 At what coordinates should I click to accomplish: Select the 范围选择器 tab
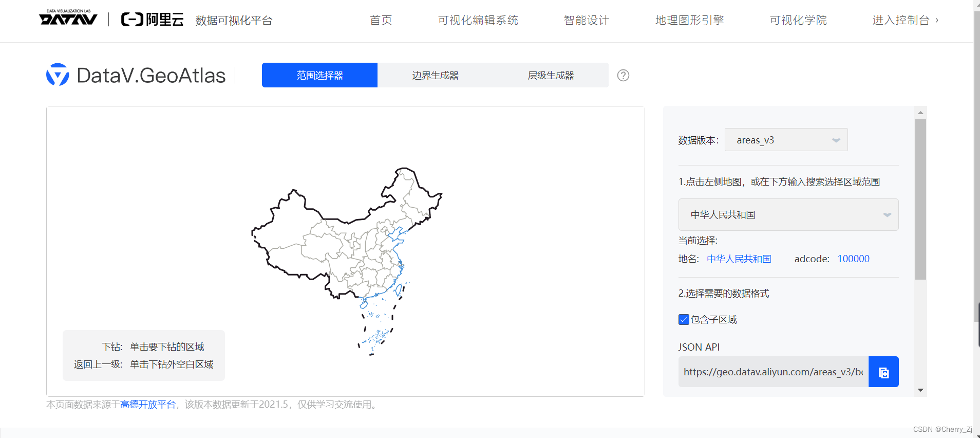[319, 75]
